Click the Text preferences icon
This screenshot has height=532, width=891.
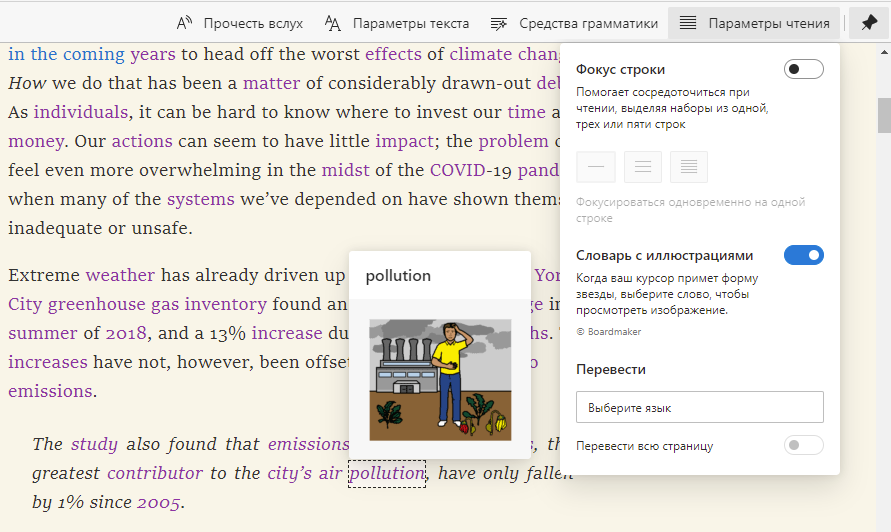[333, 23]
